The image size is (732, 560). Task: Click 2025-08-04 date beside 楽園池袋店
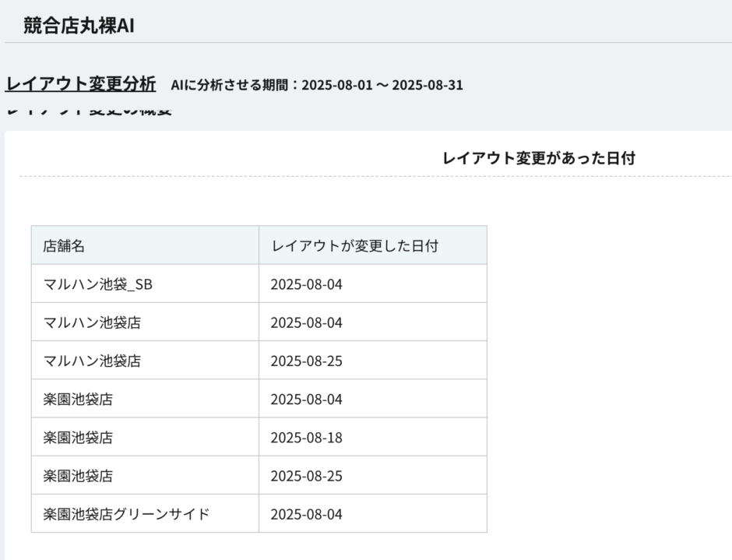pos(306,399)
